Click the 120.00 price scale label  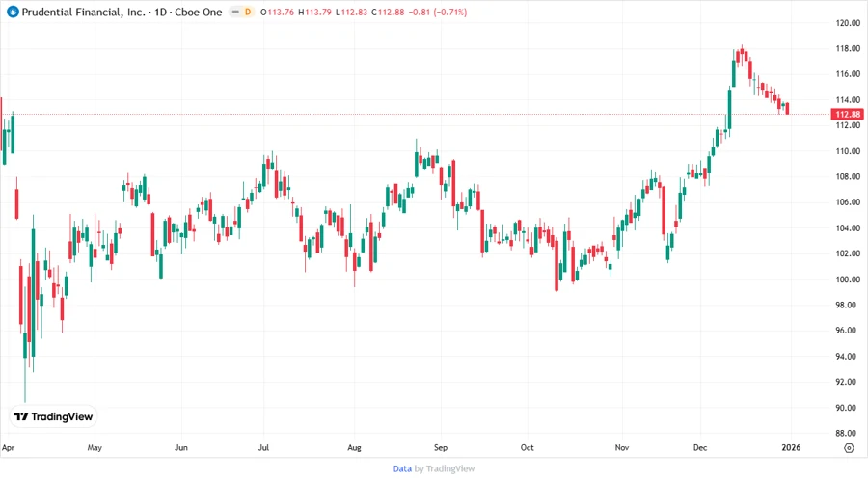[x=848, y=23]
